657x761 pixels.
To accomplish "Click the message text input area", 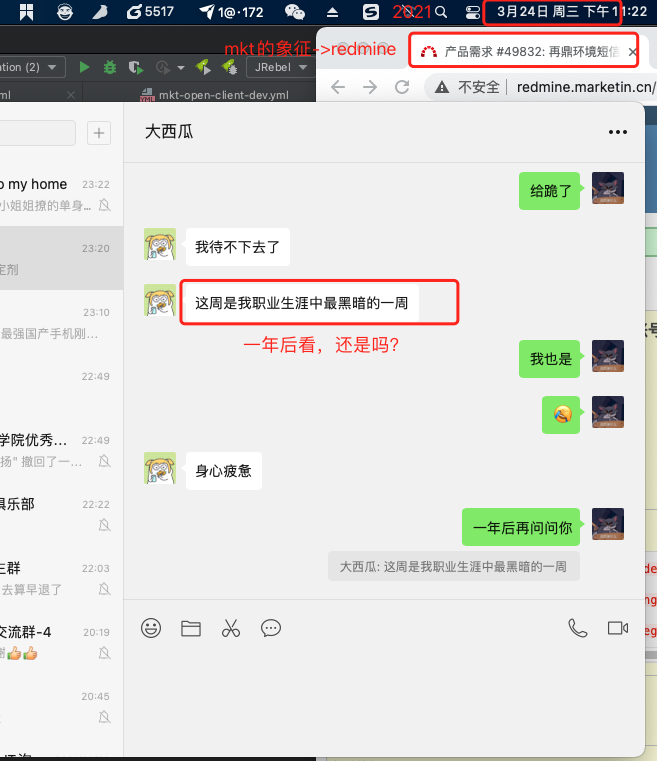I will [384, 700].
